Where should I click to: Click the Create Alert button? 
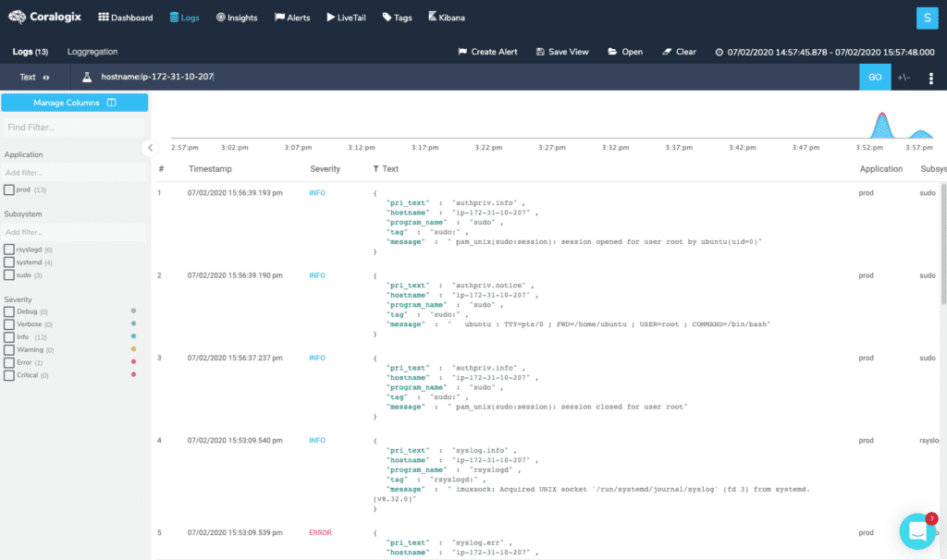pos(488,52)
